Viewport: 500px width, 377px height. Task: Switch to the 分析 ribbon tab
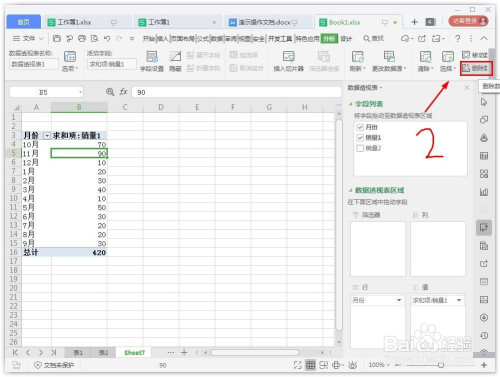coord(329,39)
